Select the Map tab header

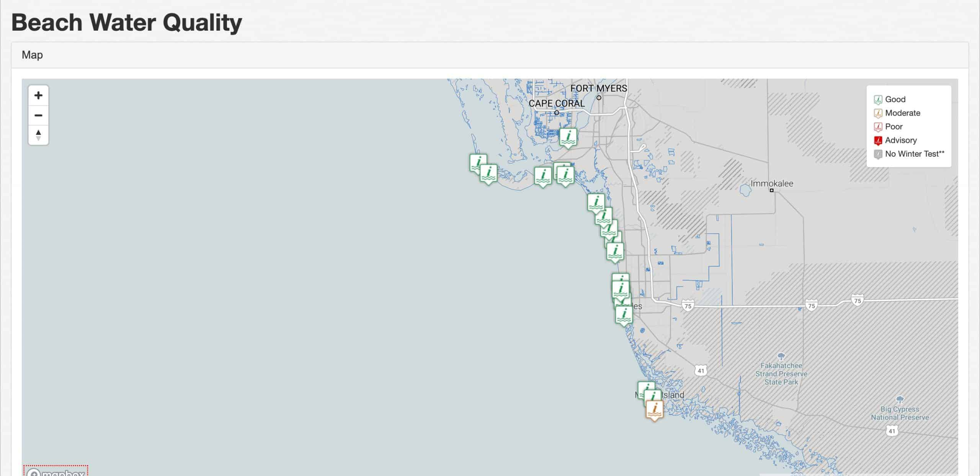click(x=32, y=55)
